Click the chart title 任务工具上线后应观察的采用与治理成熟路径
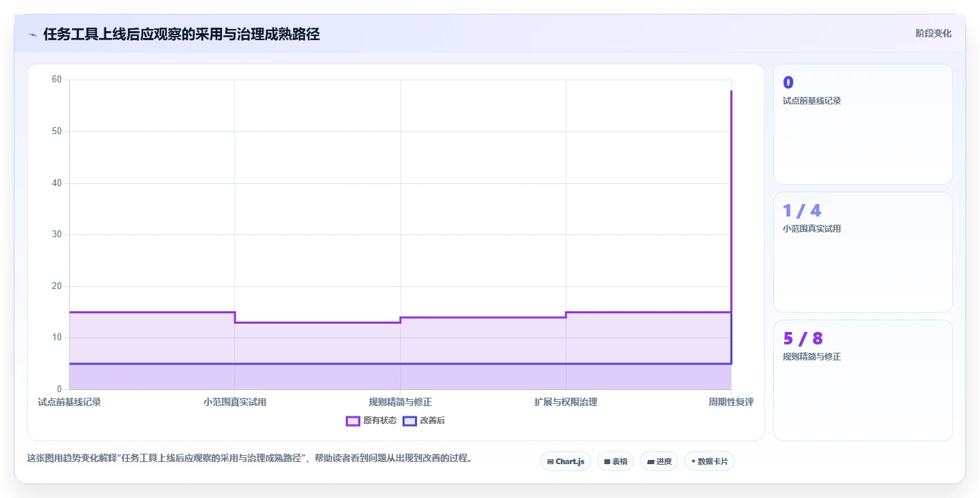The width and height of the screenshot is (980, 498). (181, 35)
